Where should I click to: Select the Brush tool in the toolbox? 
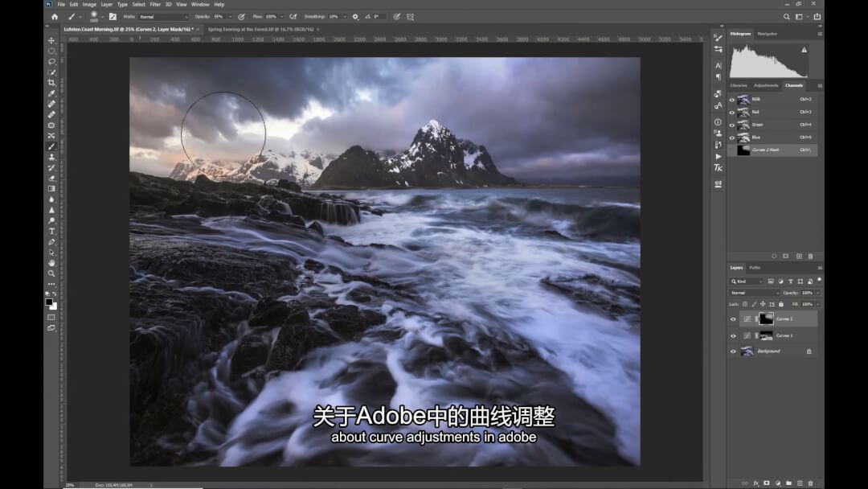51,146
